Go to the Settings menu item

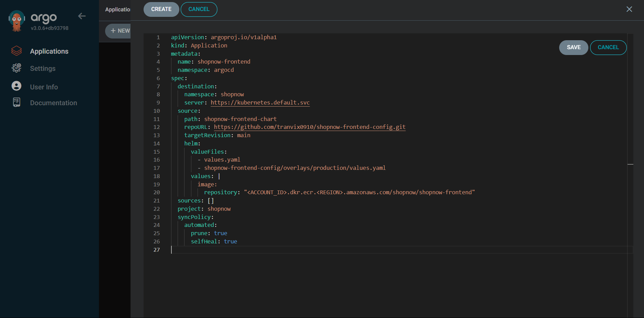click(43, 68)
